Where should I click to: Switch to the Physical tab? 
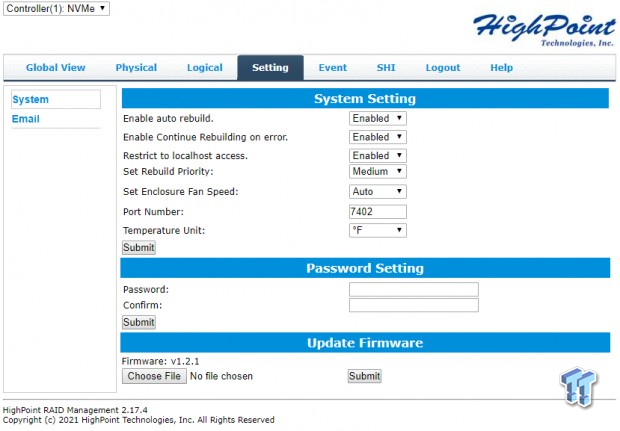point(136,68)
